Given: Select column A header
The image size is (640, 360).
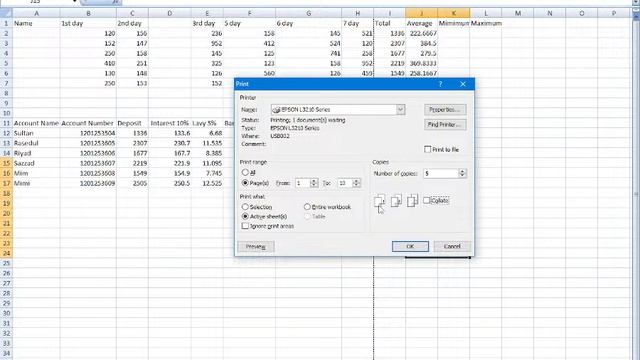Looking at the screenshot, I should 36,13.
